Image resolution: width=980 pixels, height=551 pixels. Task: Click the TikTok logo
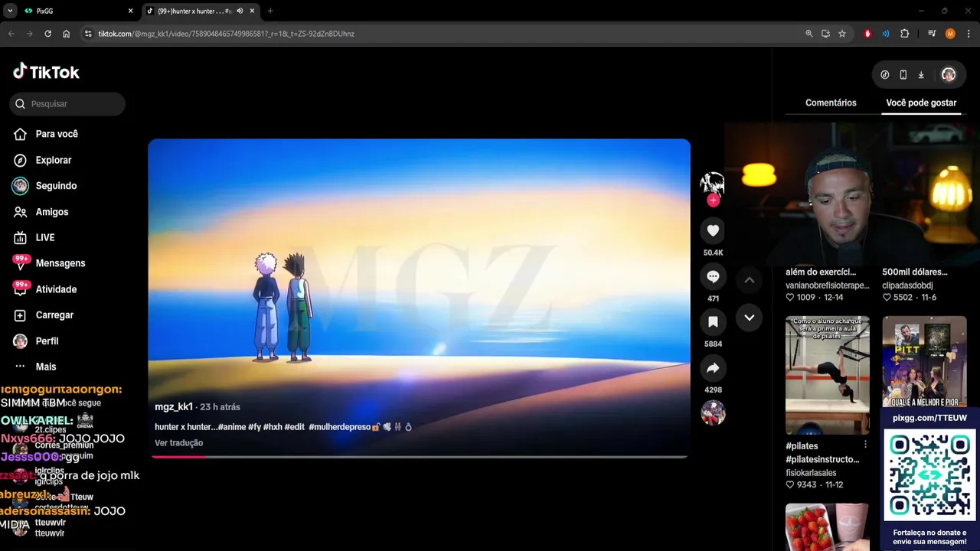pyautogui.click(x=46, y=72)
